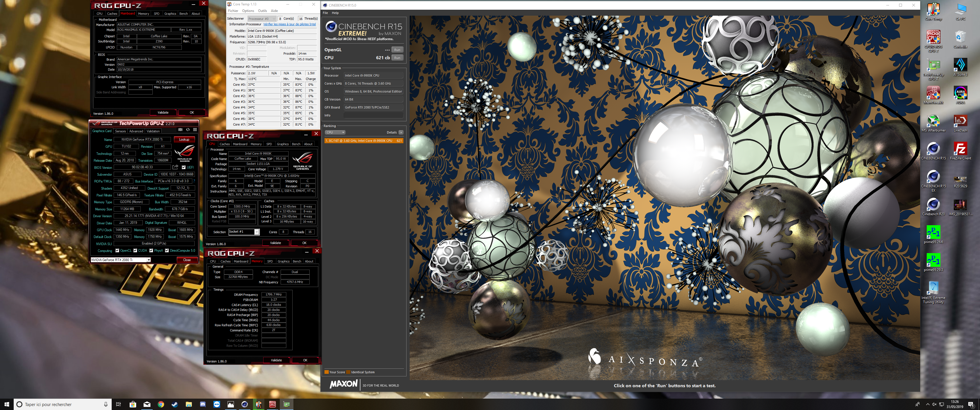Click the Discord icon in the taskbar
980x410 pixels.
203,404
